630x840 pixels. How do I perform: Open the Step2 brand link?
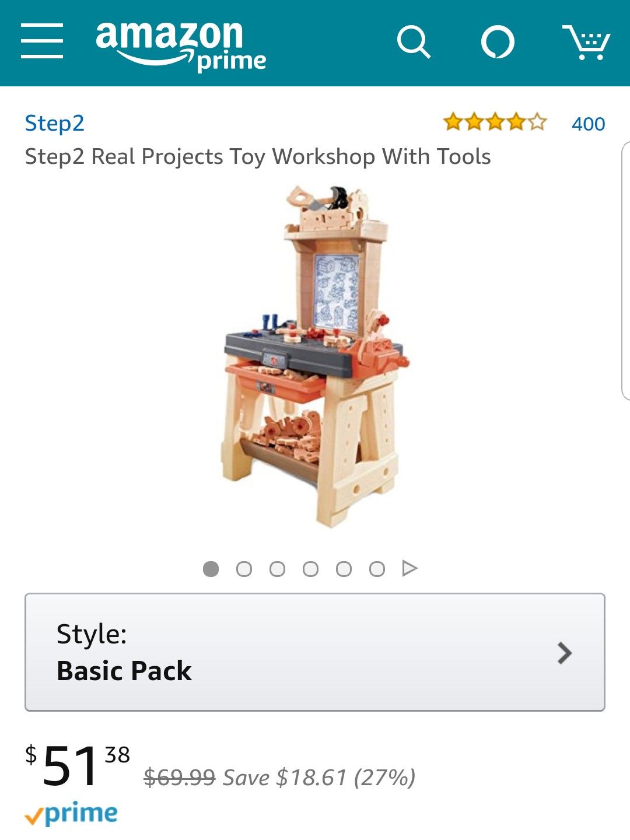click(x=55, y=123)
